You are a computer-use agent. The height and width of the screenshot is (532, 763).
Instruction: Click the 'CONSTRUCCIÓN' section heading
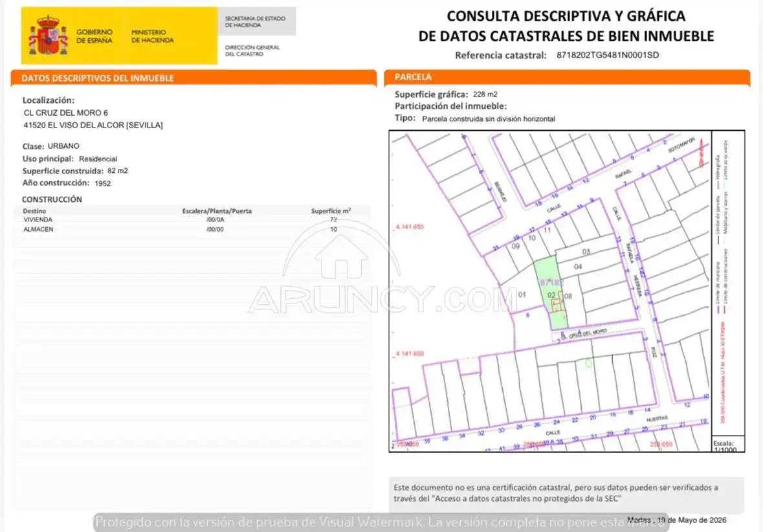(52, 199)
